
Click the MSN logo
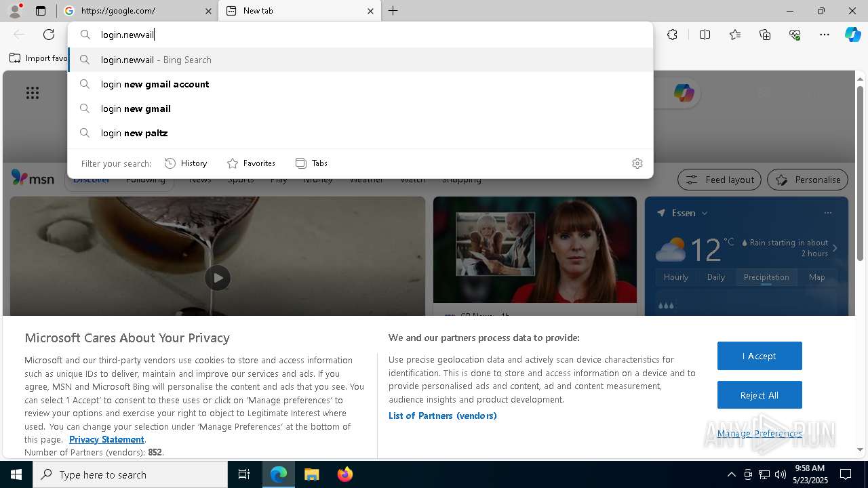(x=33, y=178)
